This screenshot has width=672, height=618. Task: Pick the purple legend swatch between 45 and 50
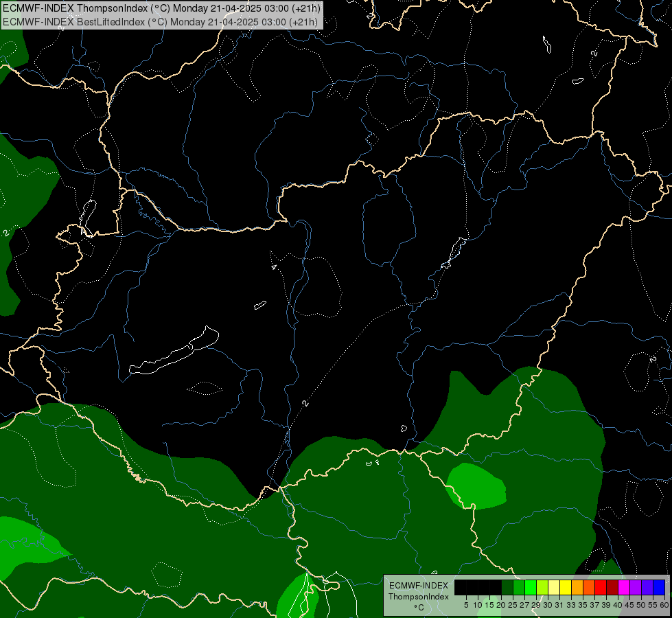point(636,587)
